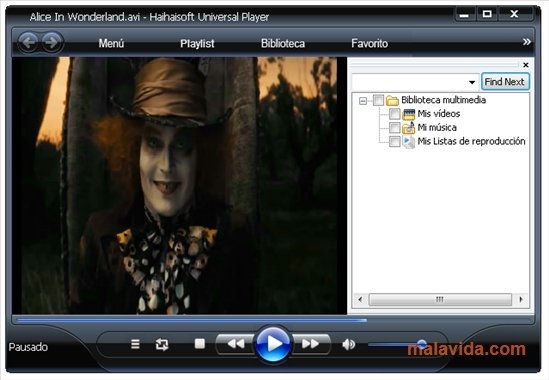Check the Biblioteca multimedia checkbox

coord(378,100)
